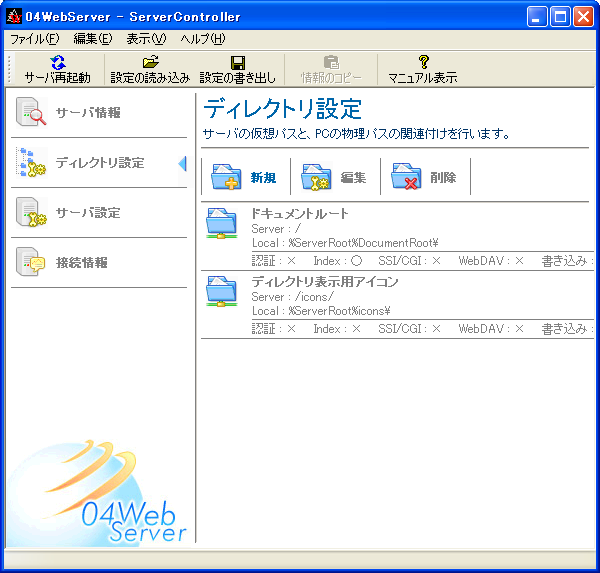Click '認証 : ×' in ディレクトリ表示用アイコン row
Screen dimensions: 600x573
pyautogui.click(x=274, y=329)
